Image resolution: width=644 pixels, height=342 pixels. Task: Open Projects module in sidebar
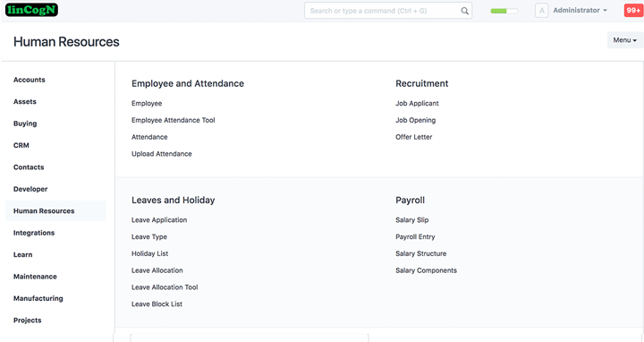tap(27, 321)
